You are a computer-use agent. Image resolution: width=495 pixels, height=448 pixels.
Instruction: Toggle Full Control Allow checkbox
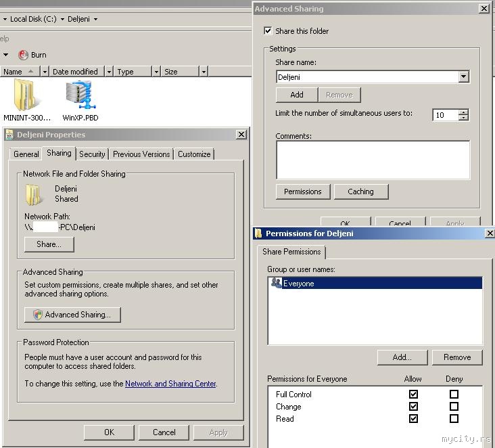413,394
